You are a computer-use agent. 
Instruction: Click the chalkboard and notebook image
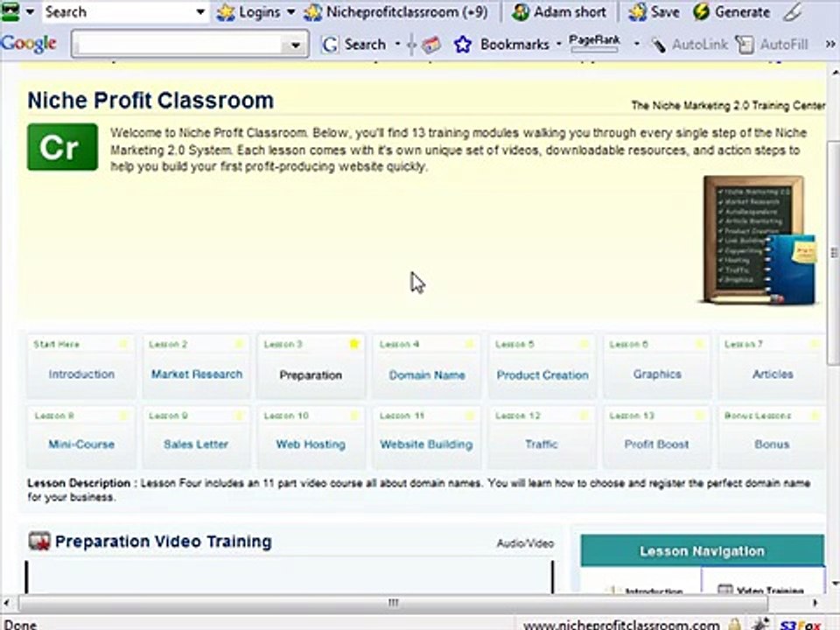(758, 241)
